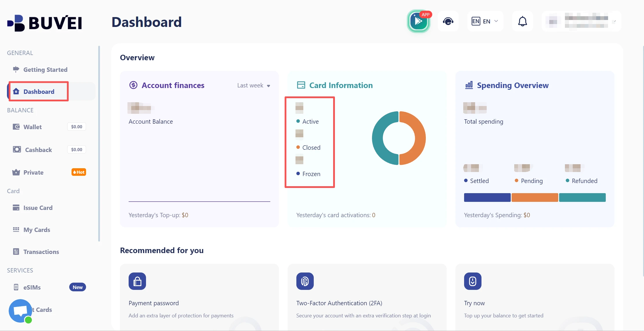This screenshot has width=644, height=331.
Task: Click the Hot badge next to Private
Action: click(x=79, y=172)
